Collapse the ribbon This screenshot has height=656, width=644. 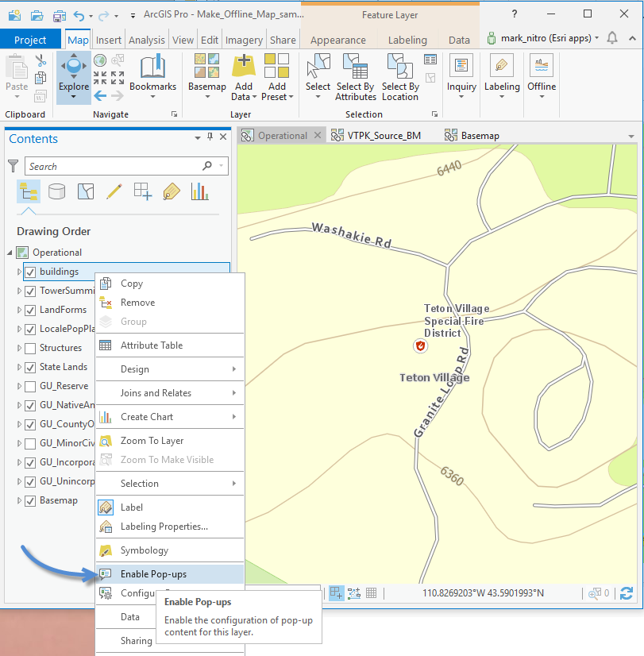pyautogui.click(x=632, y=38)
